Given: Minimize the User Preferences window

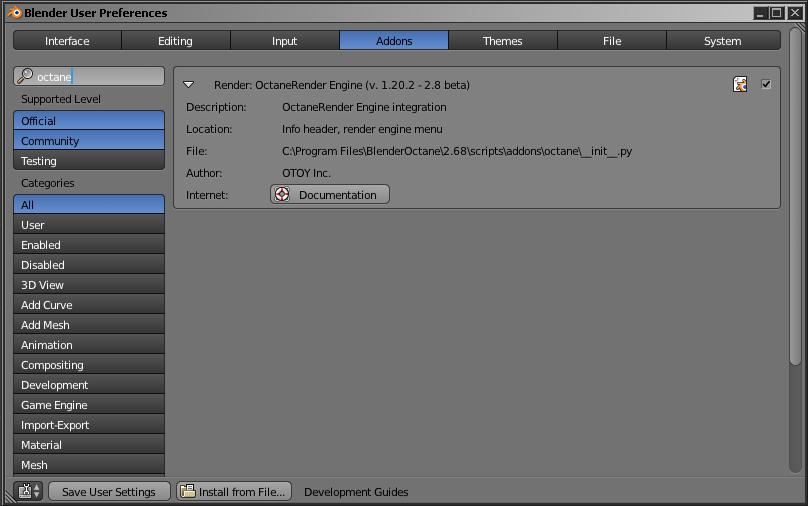Looking at the screenshot, I should pos(760,13).
